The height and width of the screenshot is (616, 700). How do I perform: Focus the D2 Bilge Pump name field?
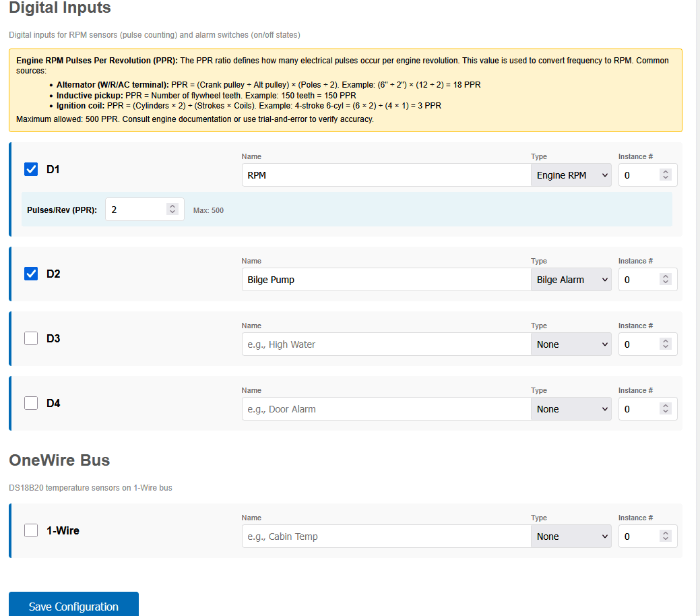[386, 280]
